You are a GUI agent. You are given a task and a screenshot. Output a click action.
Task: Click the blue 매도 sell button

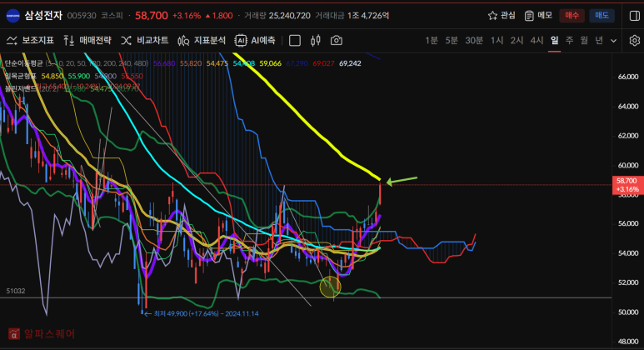tap(602, 16)
